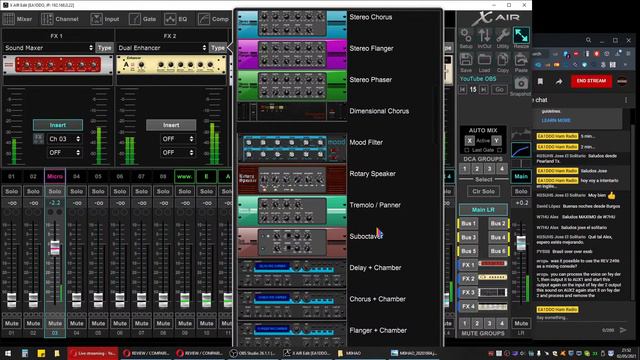Toggle Auto Mix Y group
The height and width of the screenshot is (360, 640).
pos(496,140)
